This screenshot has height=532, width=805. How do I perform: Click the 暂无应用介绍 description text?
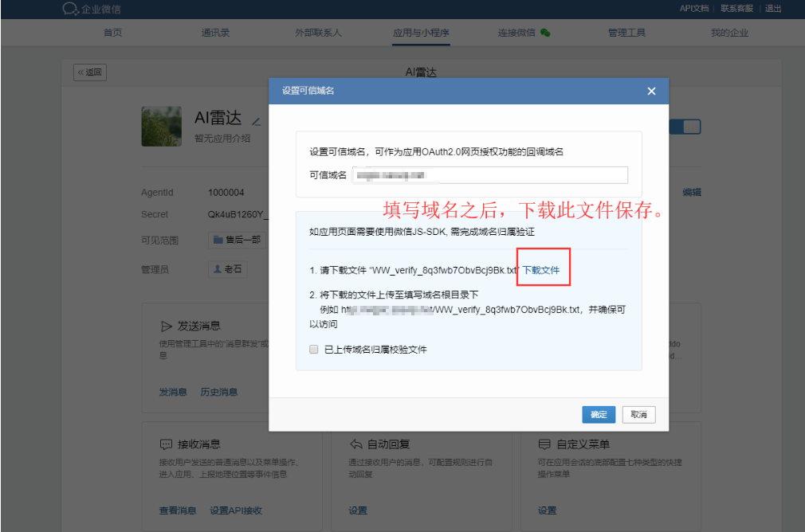click(x=222, y=139)
